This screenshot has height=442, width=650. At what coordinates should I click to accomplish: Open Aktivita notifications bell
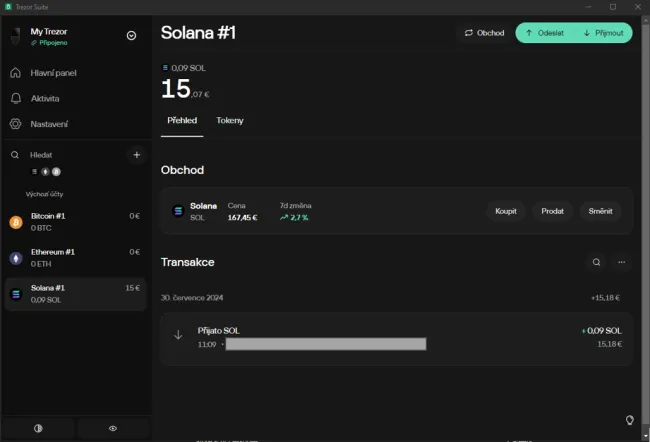44,99
